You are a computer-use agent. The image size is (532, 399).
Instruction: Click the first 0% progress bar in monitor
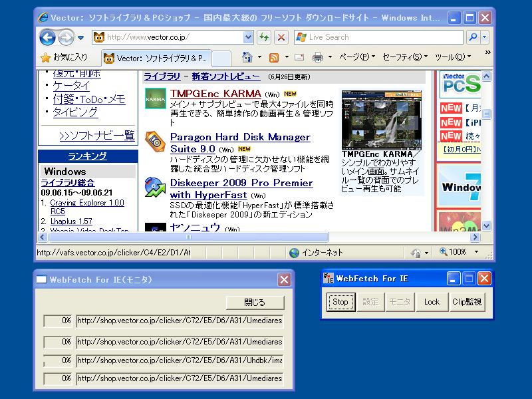(x=58, y=321)
